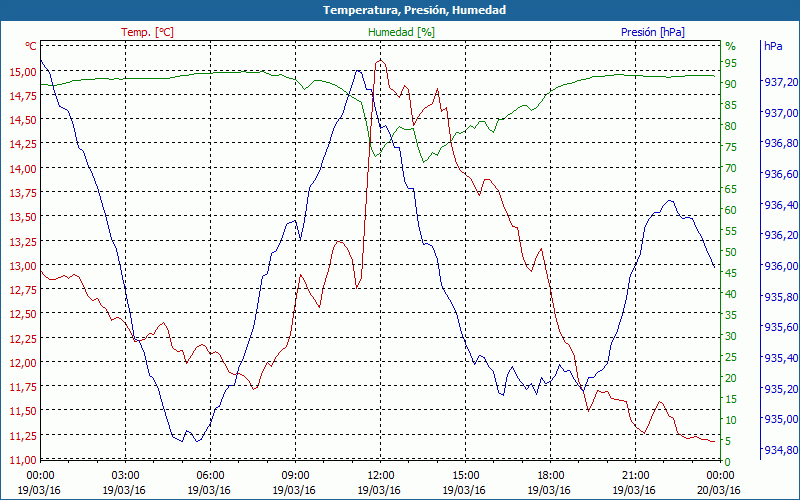Click the temperature axis value '11,00'
Viewport: 800px width, 500px height.
[23, 459]
